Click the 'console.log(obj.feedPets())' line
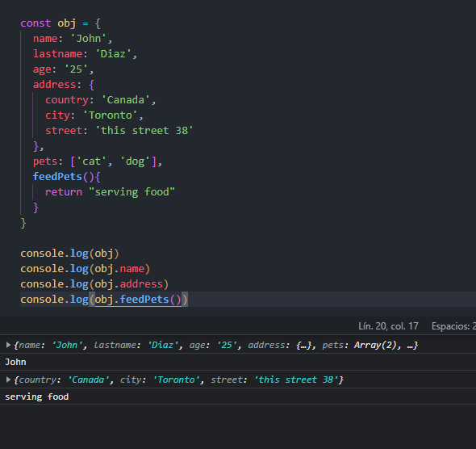Image resolution: width=476 pixels, height=449 pixels. pyautogui.click(x=104, y=300)
